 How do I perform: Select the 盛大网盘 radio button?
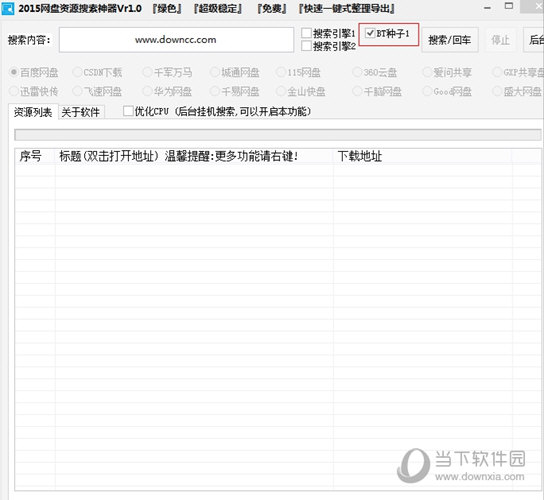(x=497, y=91)
